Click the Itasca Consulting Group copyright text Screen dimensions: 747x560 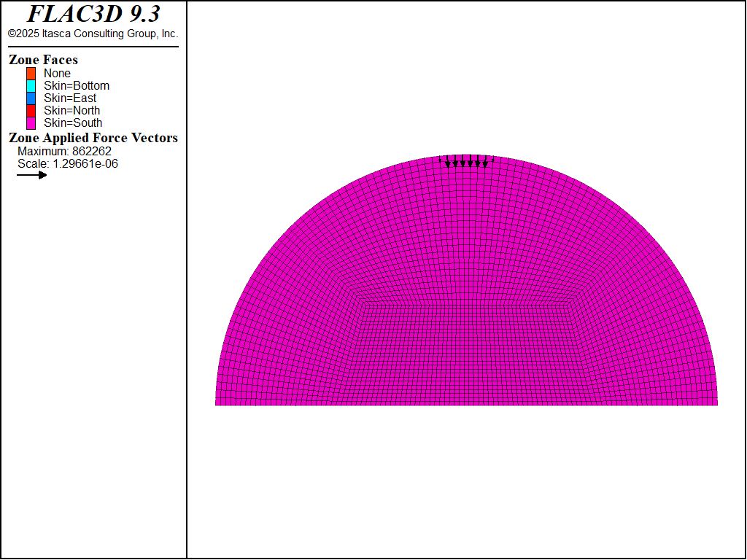pyautogui.click(x=93, y=34)
